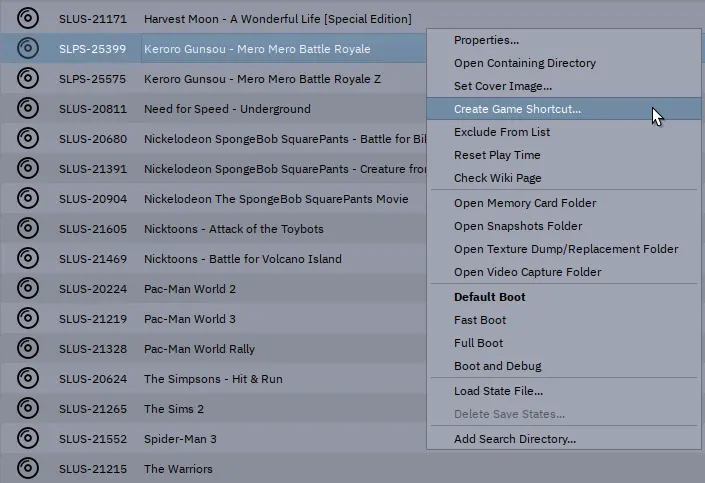
Task: Click serial code SLUS-21328
Action: [x=93, y=349]
